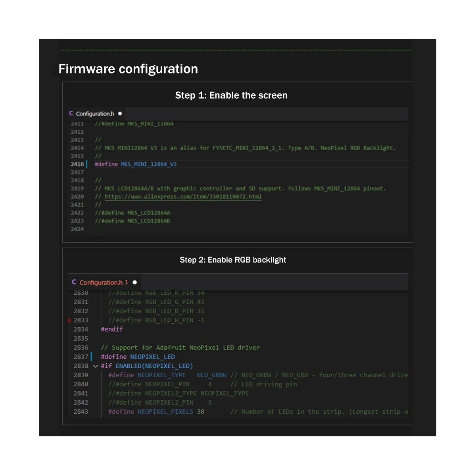Click the blue change bar beside line 2416

[87, 164]
